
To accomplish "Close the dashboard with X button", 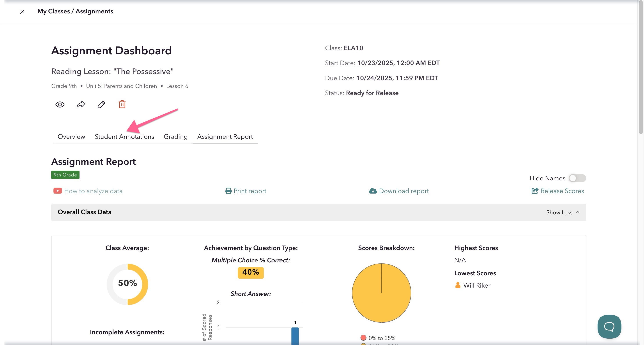I will point(22,12).
